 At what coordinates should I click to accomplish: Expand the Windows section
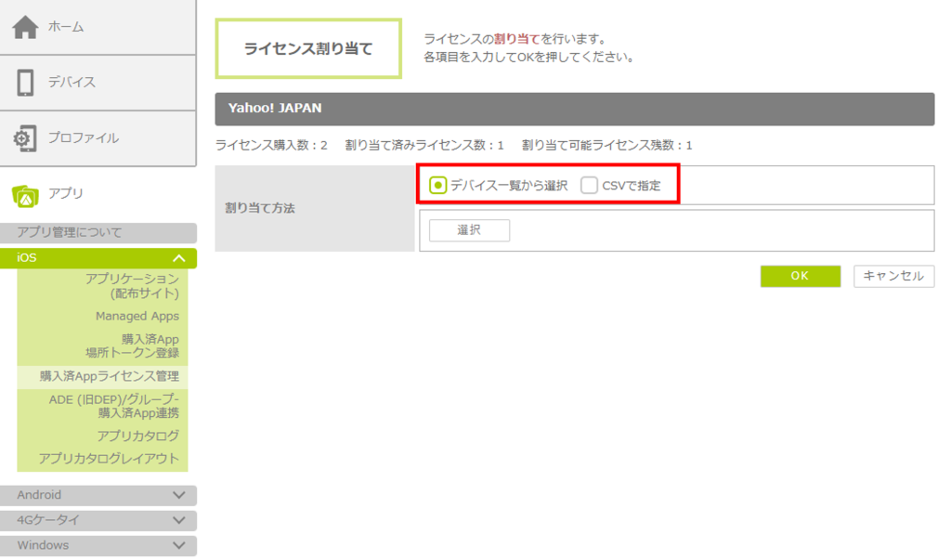coord(179,546)
